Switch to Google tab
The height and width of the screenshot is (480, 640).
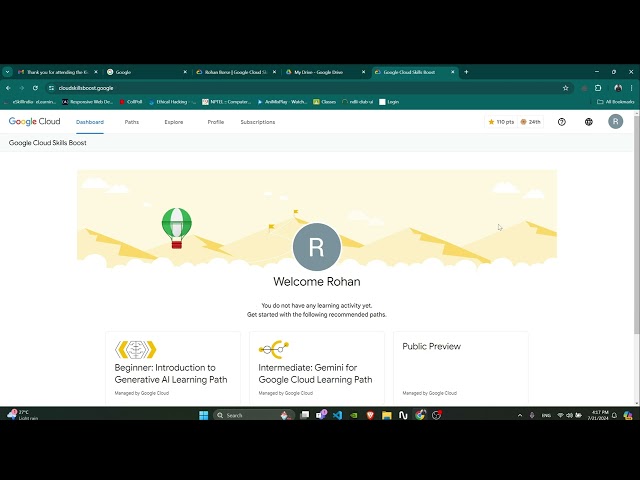point(147,72)
